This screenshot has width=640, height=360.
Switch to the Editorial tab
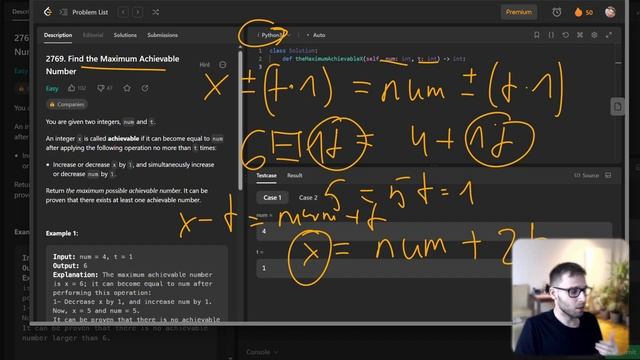pos(93,35)
